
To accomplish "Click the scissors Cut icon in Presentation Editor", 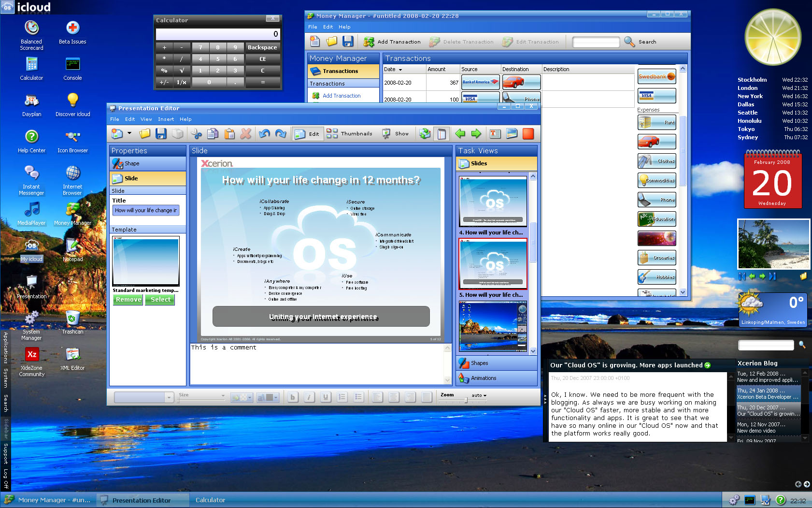I will 196,134.
